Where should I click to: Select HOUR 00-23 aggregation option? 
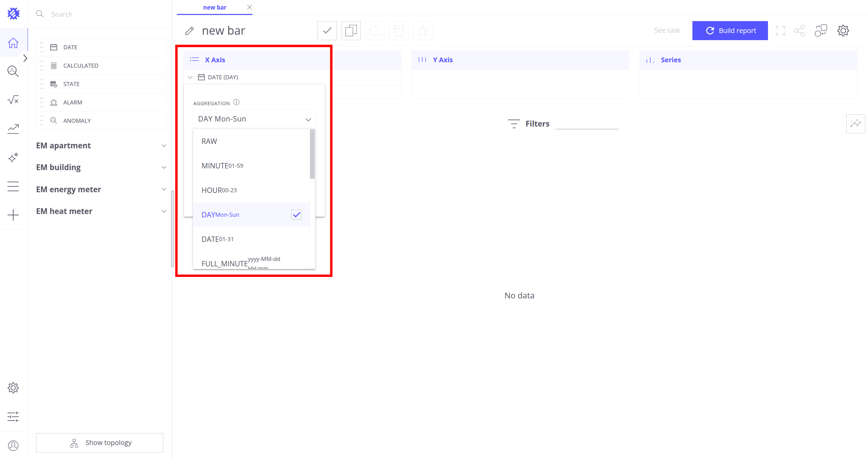[x=219, y=190]
